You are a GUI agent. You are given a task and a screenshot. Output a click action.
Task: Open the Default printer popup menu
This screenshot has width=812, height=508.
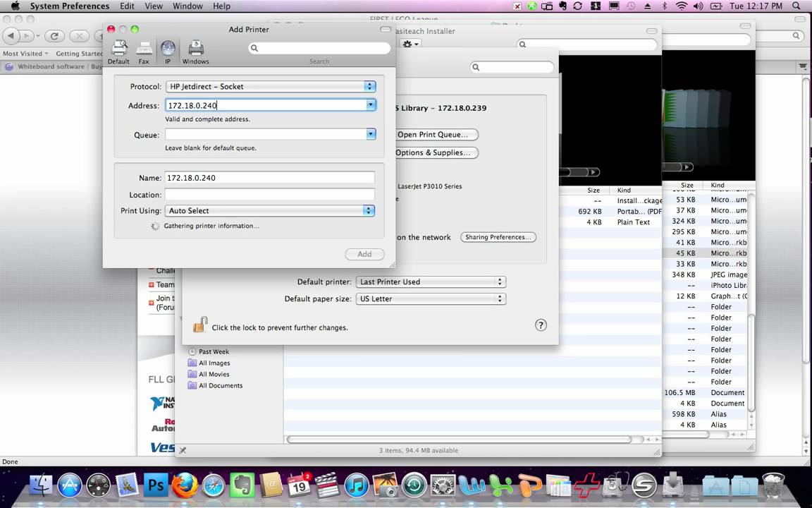click(430, 282)
